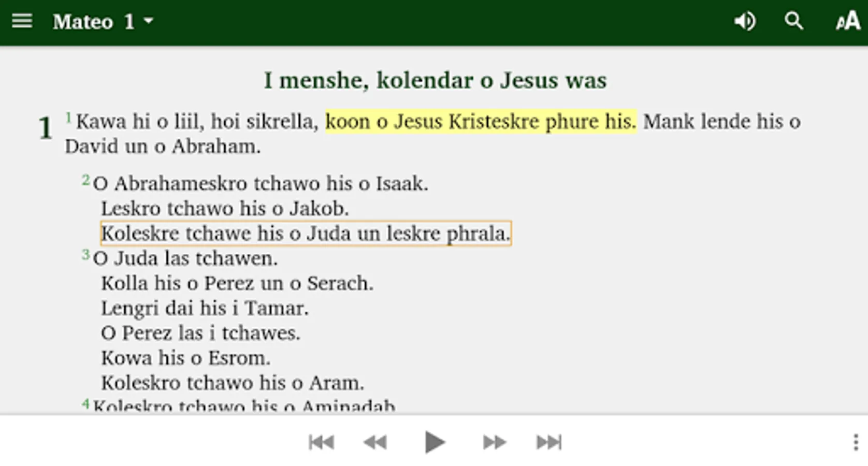
Task: Skip to next chapter audio
Action: pyautogui.click(x=549, y=442)
